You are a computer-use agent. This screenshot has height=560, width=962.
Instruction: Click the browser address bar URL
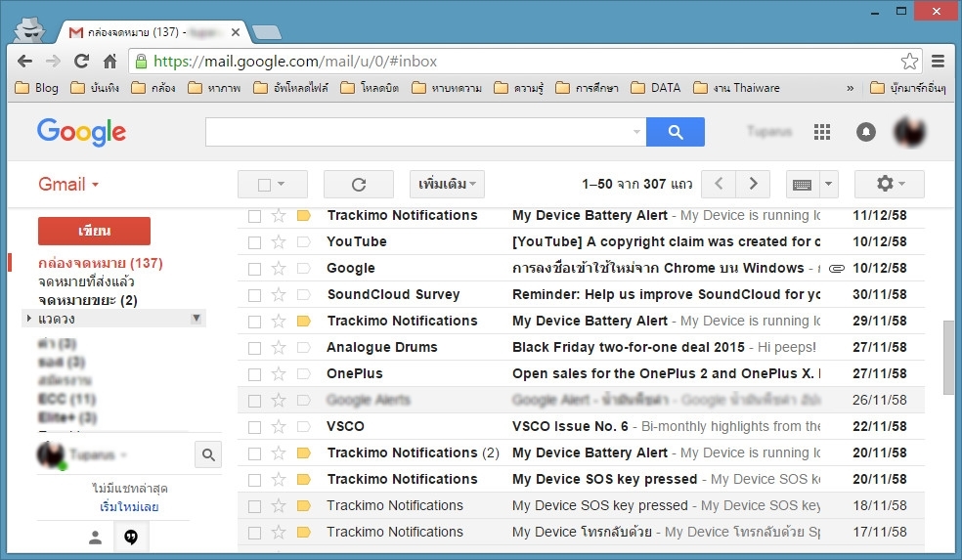(295, 62)
